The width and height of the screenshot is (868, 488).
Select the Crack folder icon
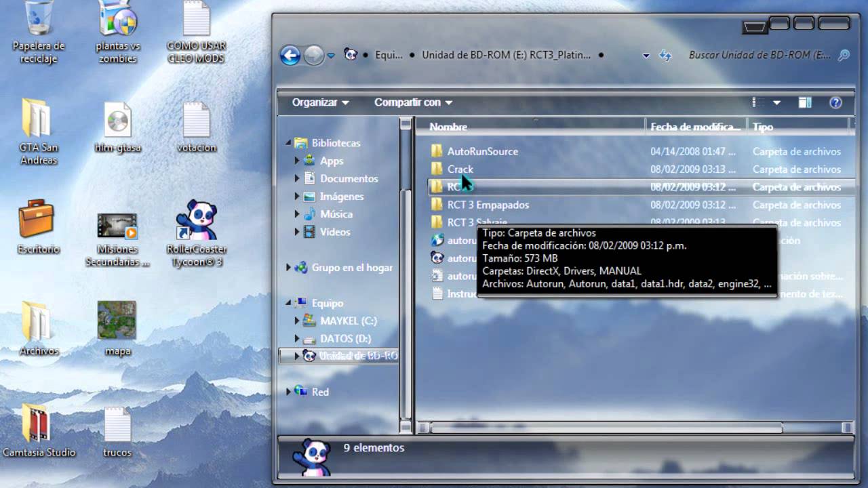(437, 169)
